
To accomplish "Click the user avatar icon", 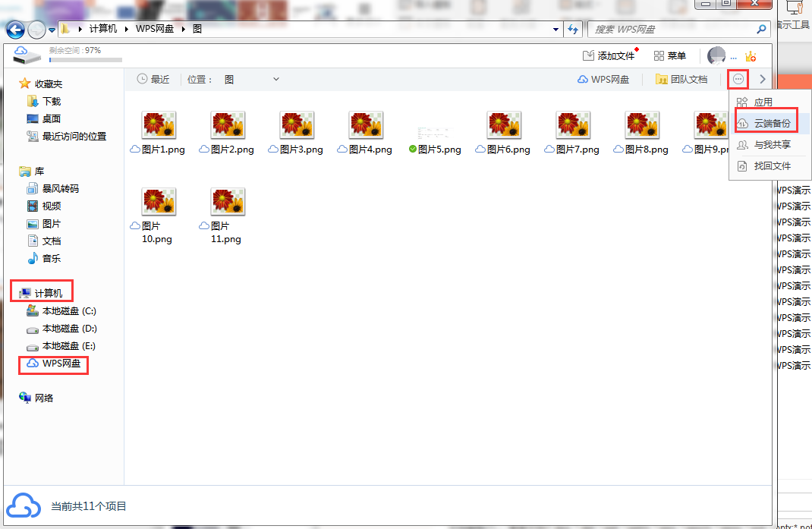I will [x=716, y=55].
